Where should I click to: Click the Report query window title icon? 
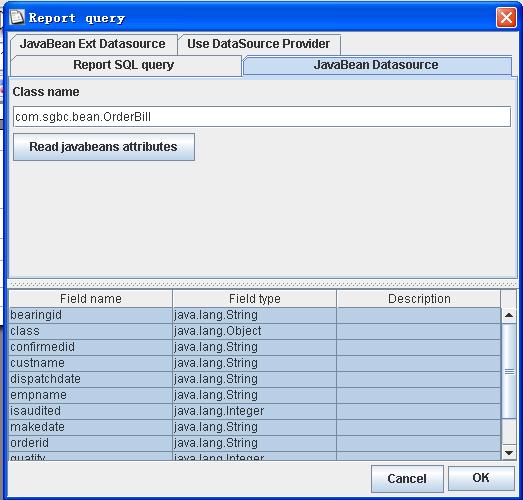(17, 17)
